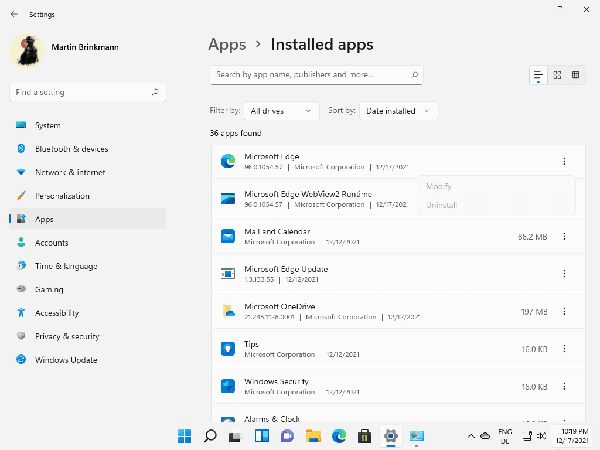
Task: Click the Microsoft OneDrive app icon
Action: (228, 311)
